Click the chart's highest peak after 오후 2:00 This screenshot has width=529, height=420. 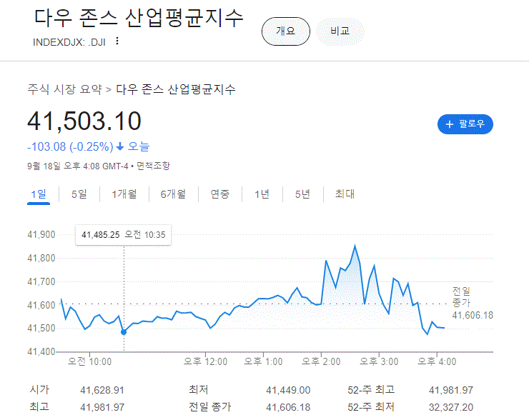355,246
